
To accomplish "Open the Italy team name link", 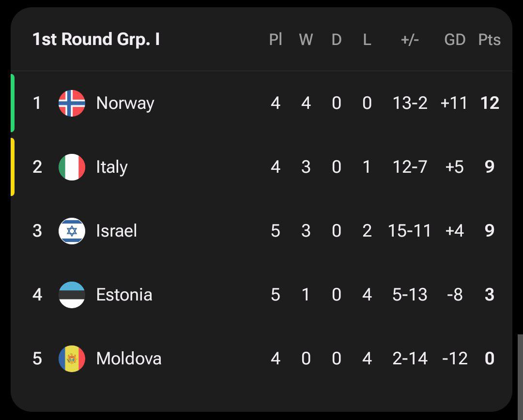I will (112, 167).
